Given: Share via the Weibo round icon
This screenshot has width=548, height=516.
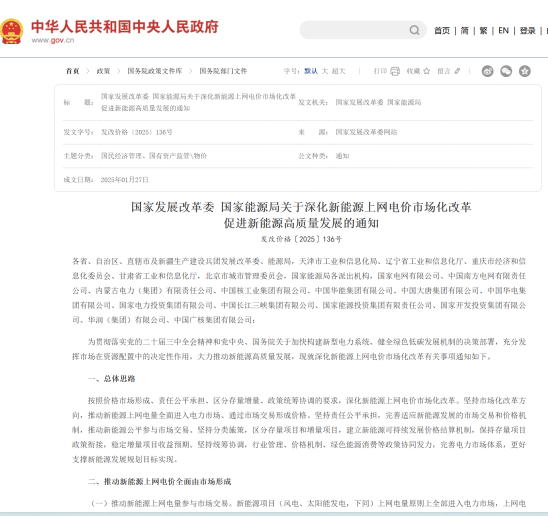Looking at the screenshot, I should point(488,71).
